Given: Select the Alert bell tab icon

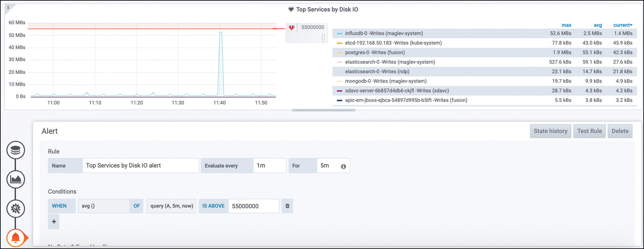Looking at the screenshot, I should point(16,238).
